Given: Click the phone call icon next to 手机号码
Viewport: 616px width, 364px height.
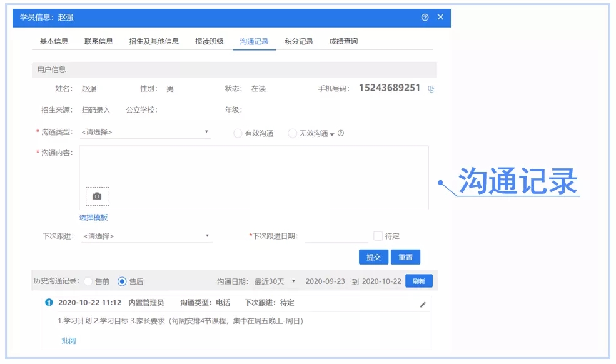Looking at the screenshot, I should (x=431, y=89).
